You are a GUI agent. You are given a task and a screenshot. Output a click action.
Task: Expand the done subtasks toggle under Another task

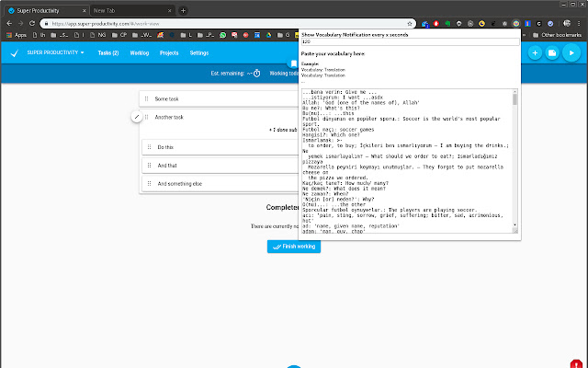pyautogui.click(x=283, y=130)
